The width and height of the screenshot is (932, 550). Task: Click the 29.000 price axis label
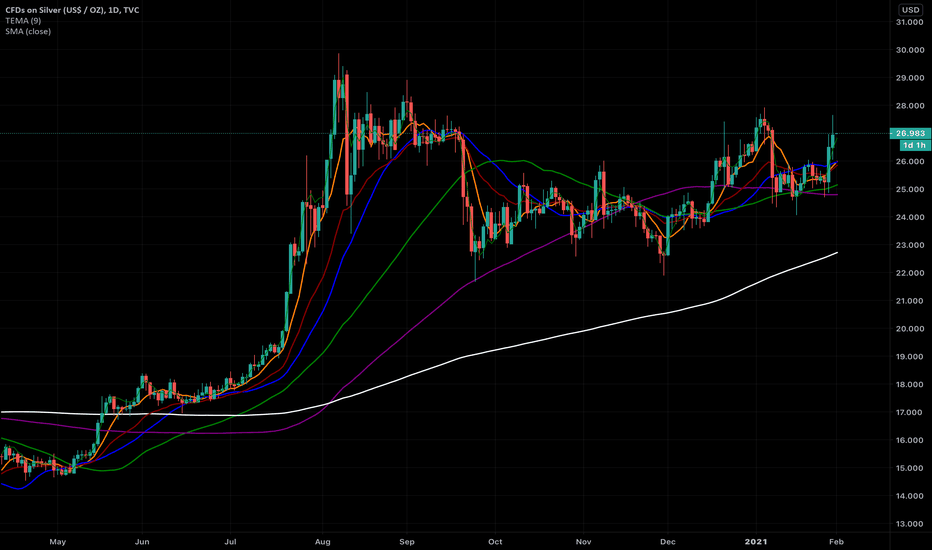909,78
